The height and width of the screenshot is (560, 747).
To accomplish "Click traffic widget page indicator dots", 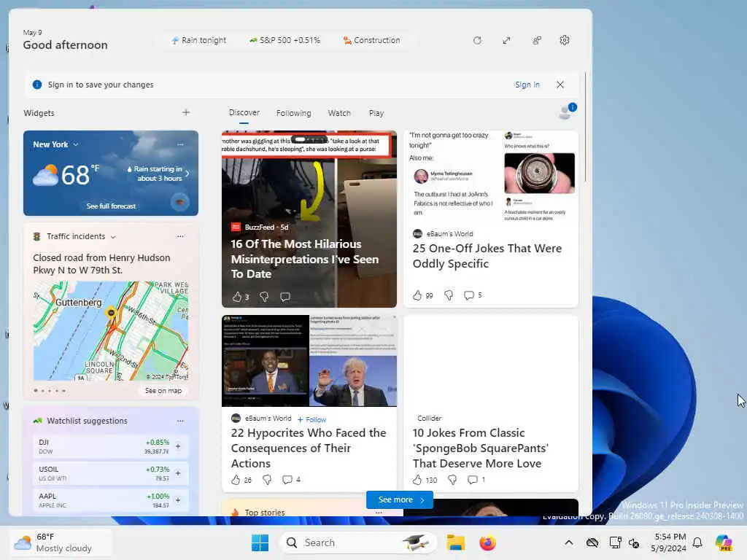I will [50, 391].
